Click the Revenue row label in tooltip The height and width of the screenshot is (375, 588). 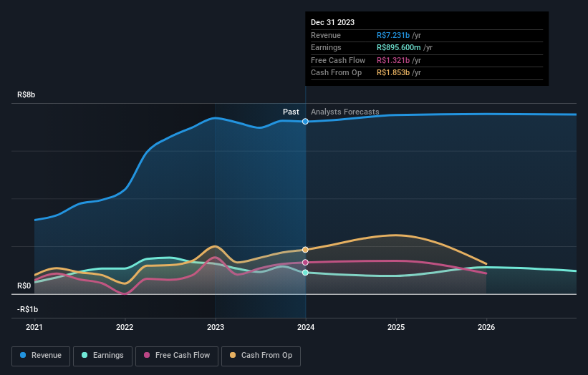(325, 35)
